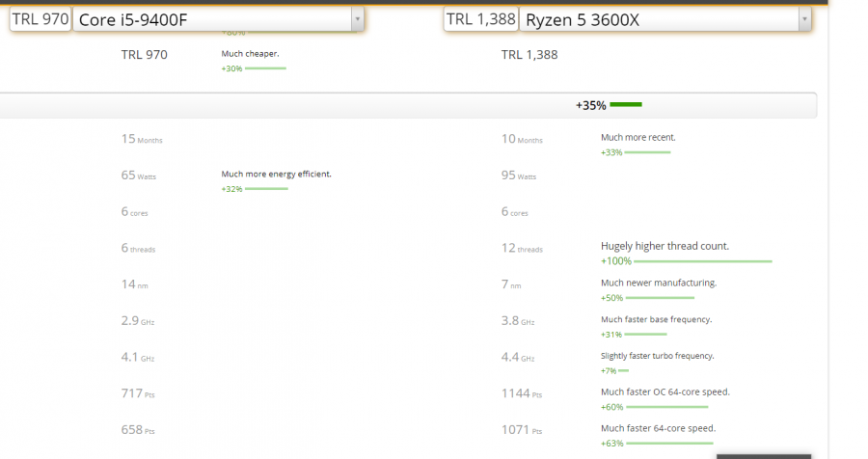The image size is (868, 459).
Task: Click the '14 nm' value
Action: 134,284
